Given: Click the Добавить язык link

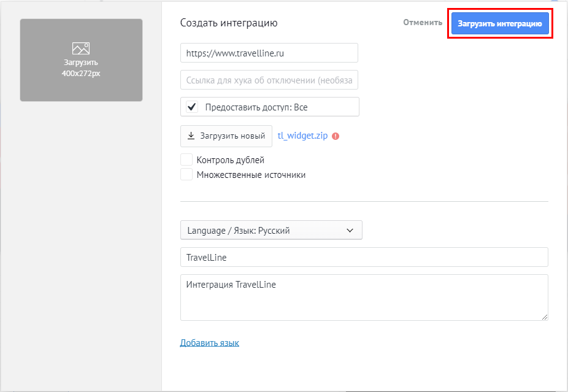Looking at the screenshot, I should tap(209, 343).
